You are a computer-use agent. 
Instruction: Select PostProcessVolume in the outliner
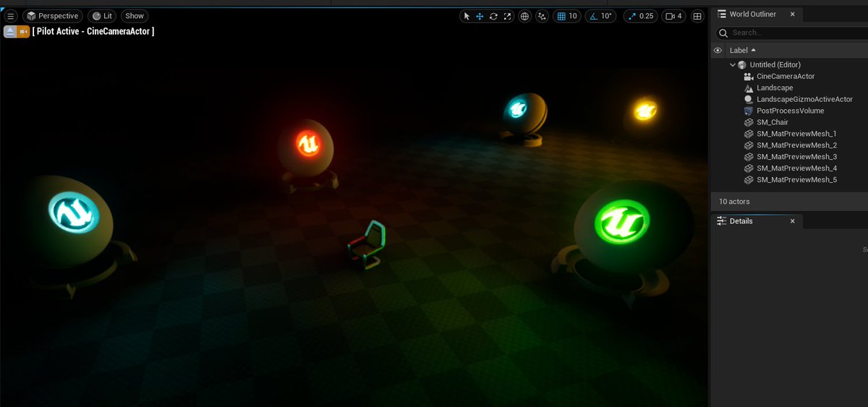pos(790,111)
